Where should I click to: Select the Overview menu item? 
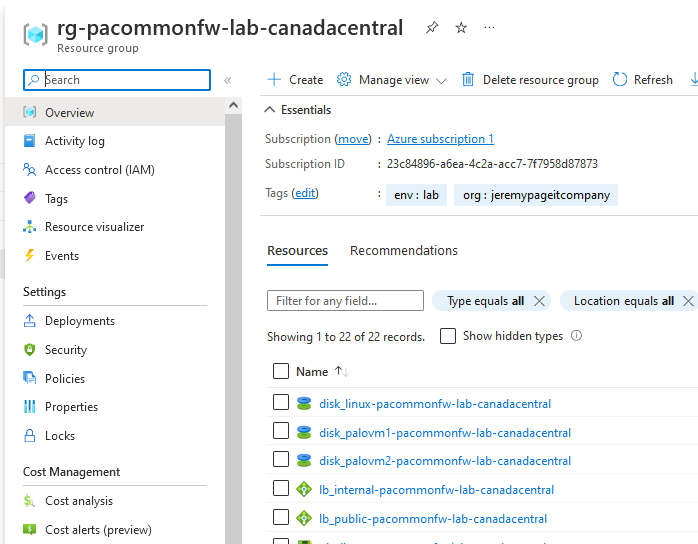pyautogui.click(x=69, y=113)
